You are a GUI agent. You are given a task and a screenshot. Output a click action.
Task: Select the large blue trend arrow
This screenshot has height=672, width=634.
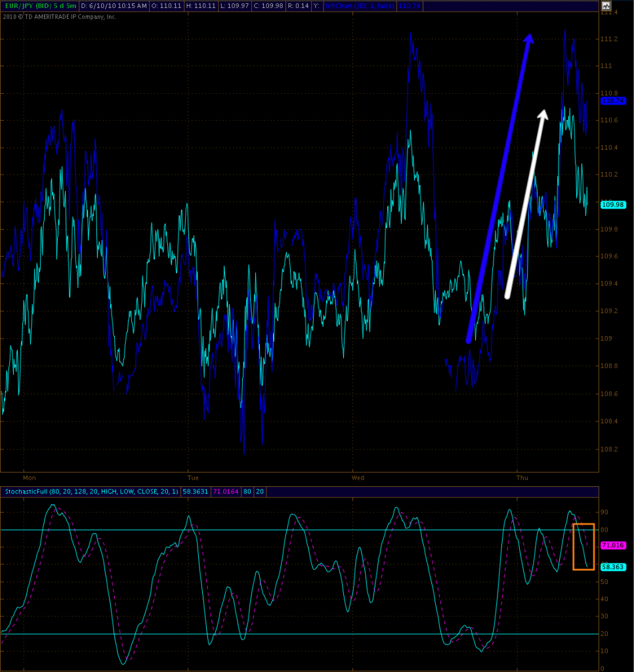click(499, 189)
